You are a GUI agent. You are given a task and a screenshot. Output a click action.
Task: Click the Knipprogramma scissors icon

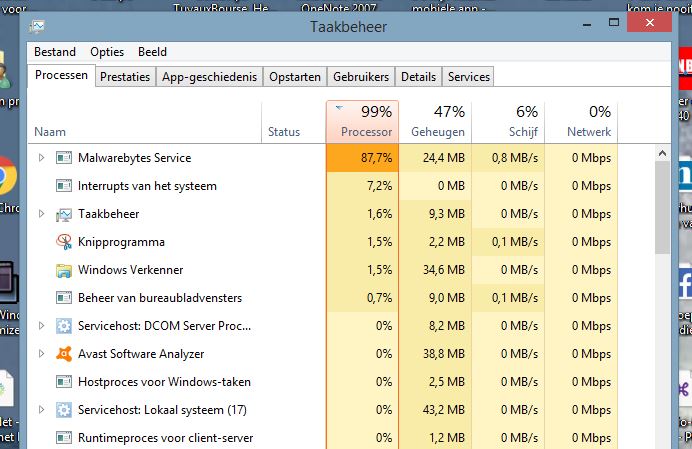[x=64, y=242]
